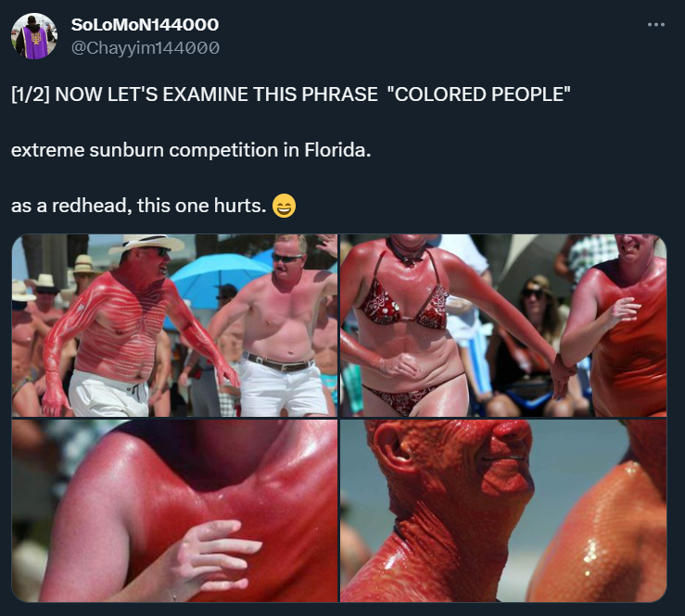
Task: Click the "as a redhead, this one hurts" line
Action: tap(138, 206)
